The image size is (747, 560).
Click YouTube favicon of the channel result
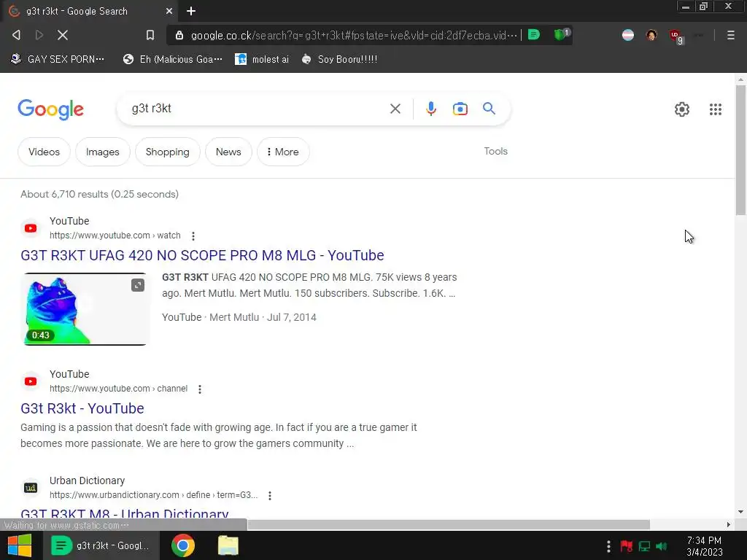pyautogui.click(x=31, y=381)
